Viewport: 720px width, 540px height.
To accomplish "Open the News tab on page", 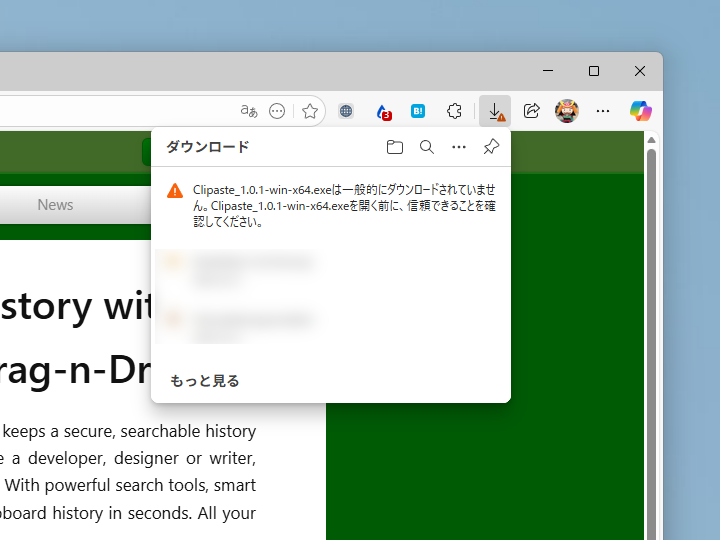I will click(55, 205).
